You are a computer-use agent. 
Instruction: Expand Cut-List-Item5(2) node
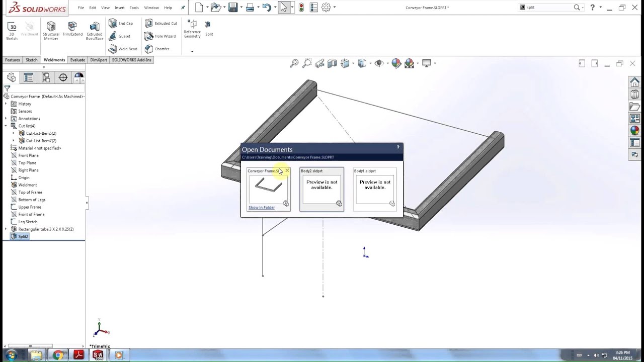tap(14, 133)
